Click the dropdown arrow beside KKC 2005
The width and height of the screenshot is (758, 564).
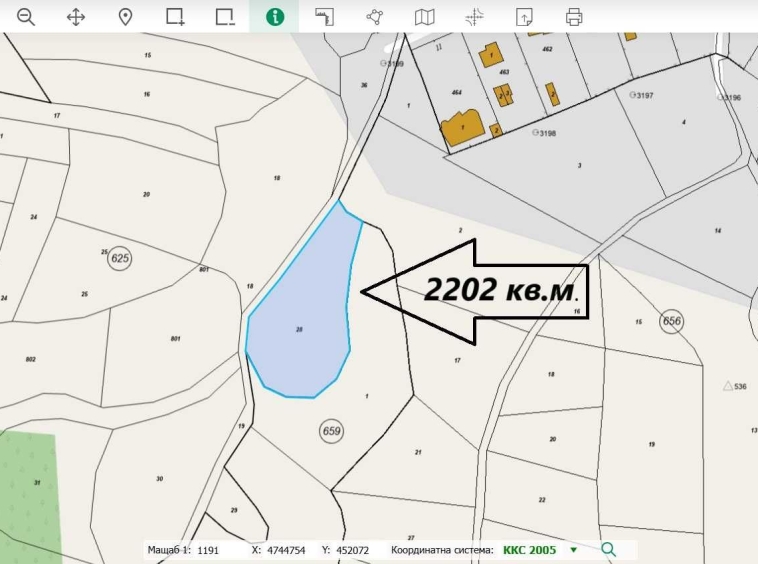tap(573, 550)
